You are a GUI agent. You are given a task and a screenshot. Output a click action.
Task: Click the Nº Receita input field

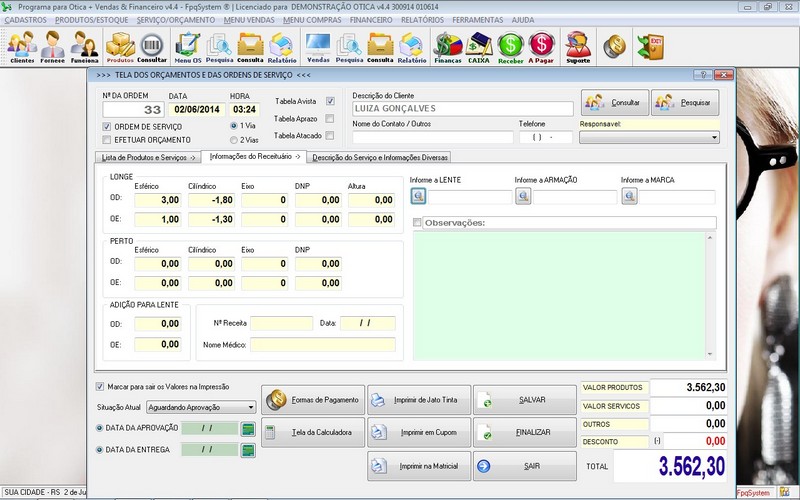(281, 323)
